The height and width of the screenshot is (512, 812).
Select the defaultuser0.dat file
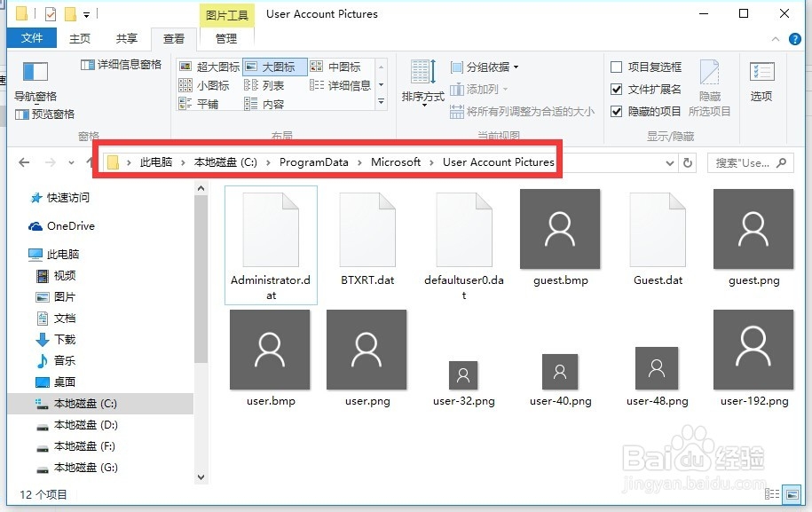coord(464,245)
